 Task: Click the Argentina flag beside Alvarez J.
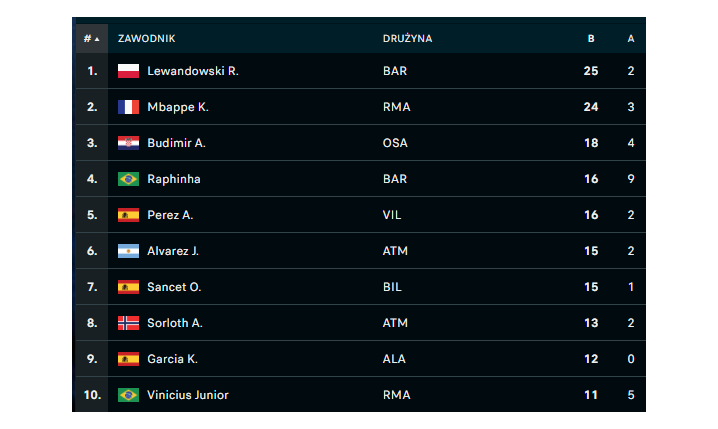pyautogui.click(x=128, y=251)
